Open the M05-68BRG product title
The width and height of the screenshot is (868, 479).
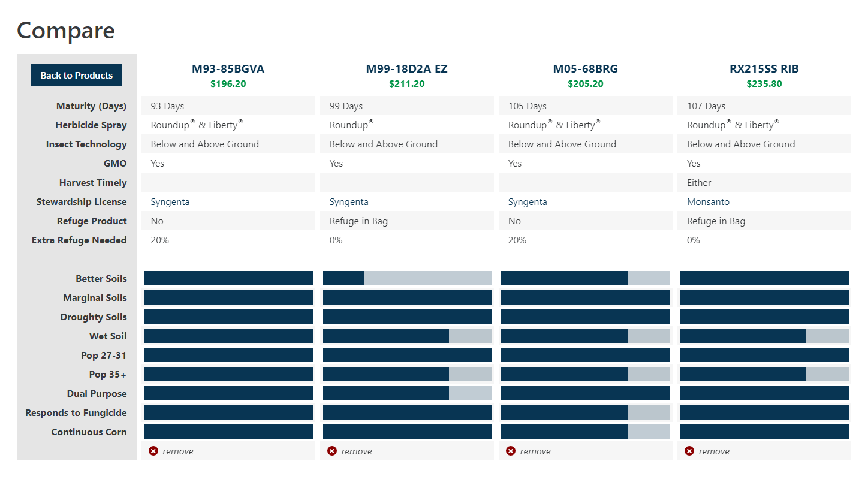pos(585,69)
